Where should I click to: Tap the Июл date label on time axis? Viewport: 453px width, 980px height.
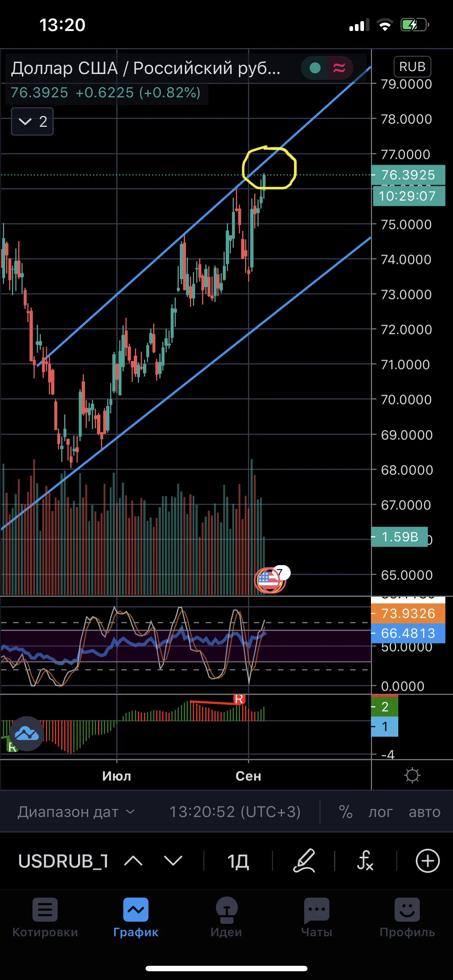click(x=116, y=776)
